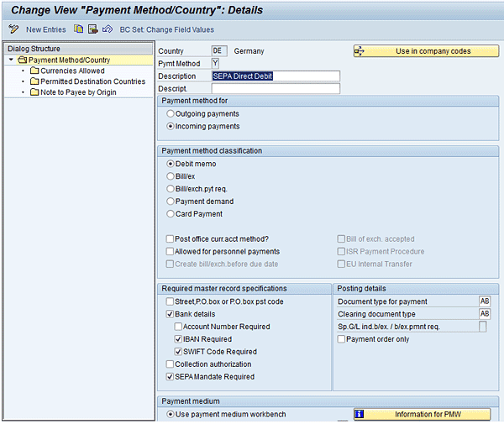Click New Entries in the toolbar
Image resolution: width=504 pixels, height=424 pixels.
[x=46, y=29]
